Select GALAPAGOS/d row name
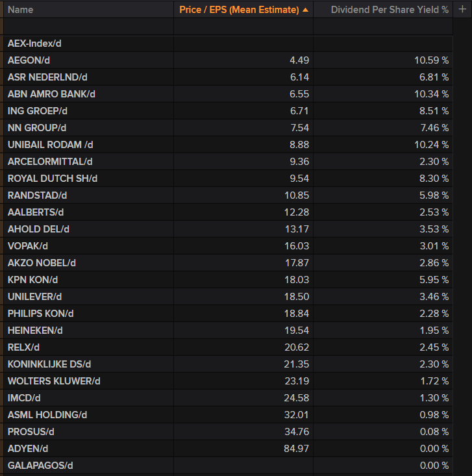Viewport: 472px width, 476px height. (40, 466)
